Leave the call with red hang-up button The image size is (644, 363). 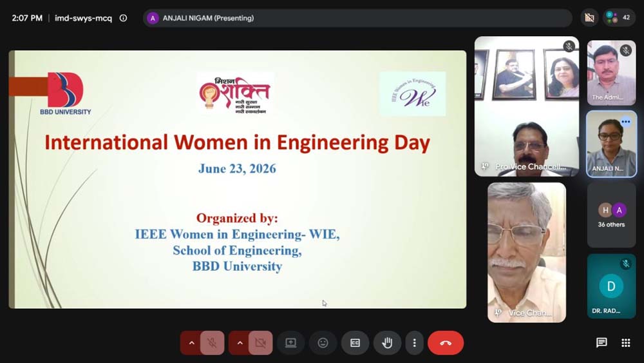pyautogui.click(x=446, y=343)
